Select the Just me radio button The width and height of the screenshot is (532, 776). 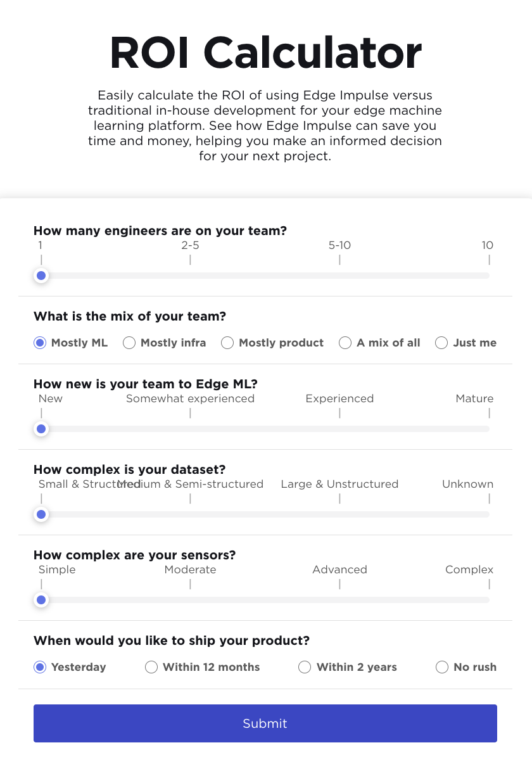click(x=441, y=343)
